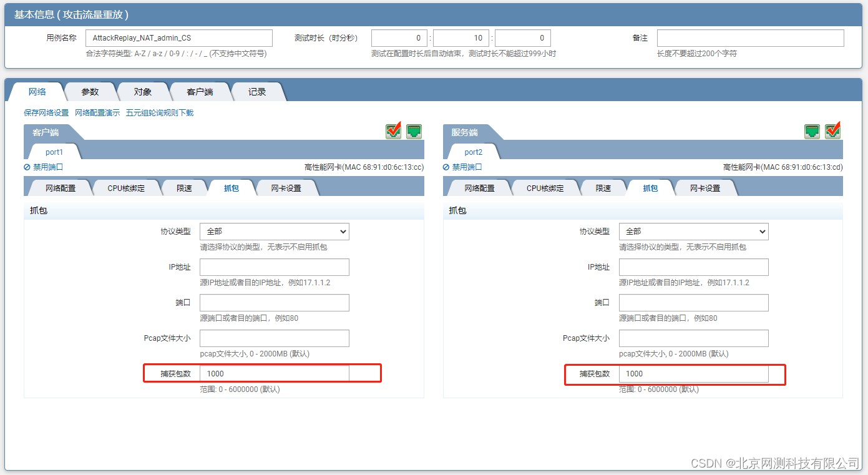The width and height of the screenshot is (868, 475).
Task: Click the test duration minutes field showing 10
Action: (461, 38)
